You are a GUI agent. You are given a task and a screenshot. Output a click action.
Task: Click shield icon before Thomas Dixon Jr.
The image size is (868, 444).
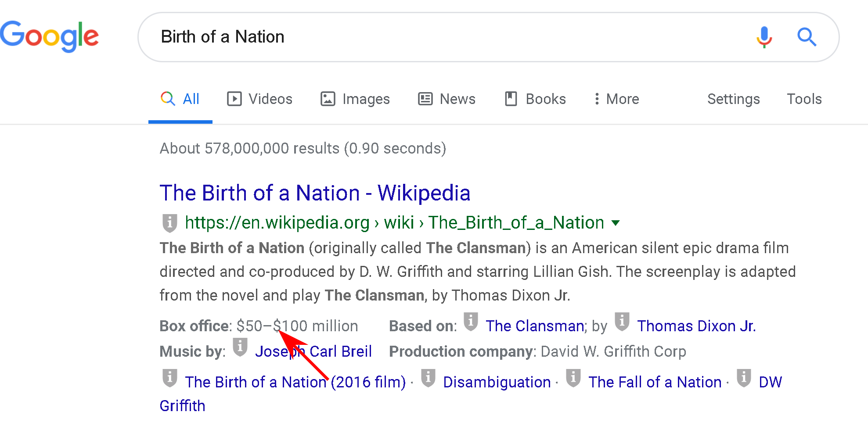(622, 322)
